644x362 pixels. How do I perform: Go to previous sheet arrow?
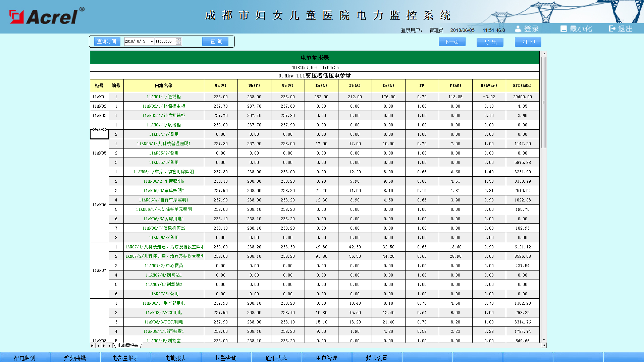pyautogui.click(x=98, y=346)
